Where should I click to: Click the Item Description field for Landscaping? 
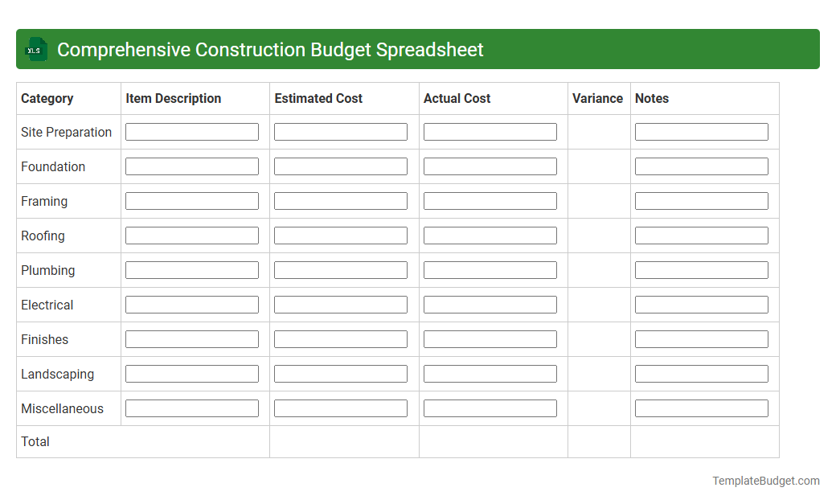pos(191,373)
